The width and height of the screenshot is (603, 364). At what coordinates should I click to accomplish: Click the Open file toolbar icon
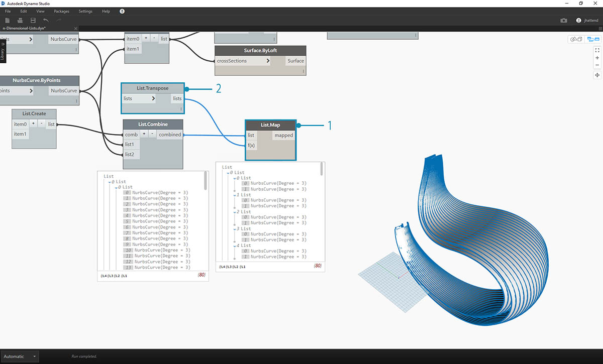coord(20,20)
